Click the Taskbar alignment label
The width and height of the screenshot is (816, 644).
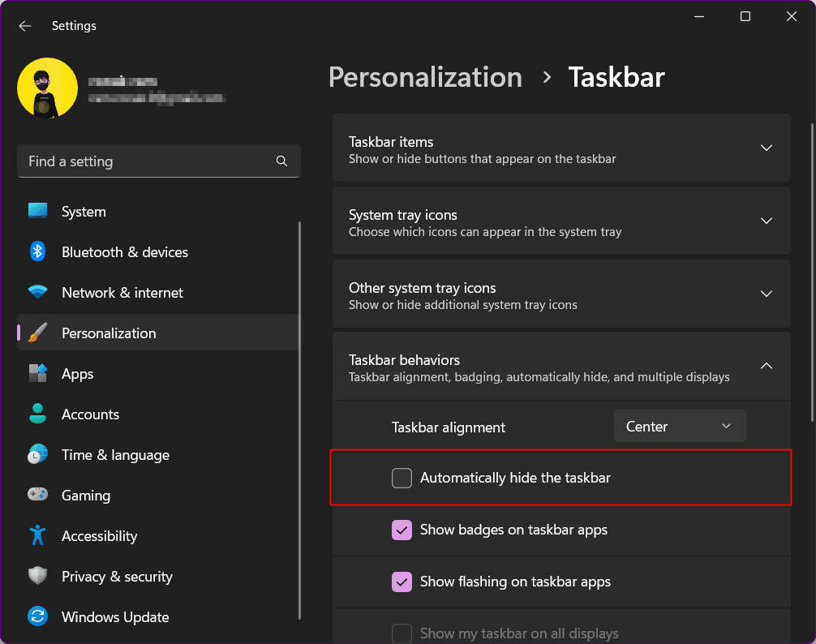448,427
